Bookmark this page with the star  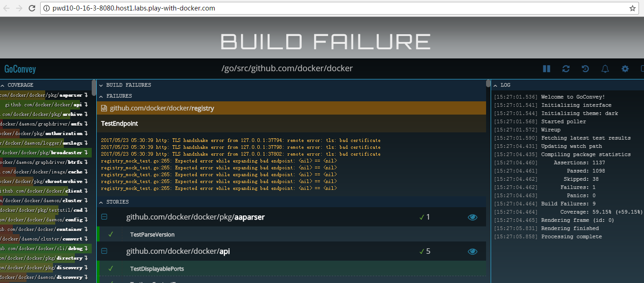point(633,8)
